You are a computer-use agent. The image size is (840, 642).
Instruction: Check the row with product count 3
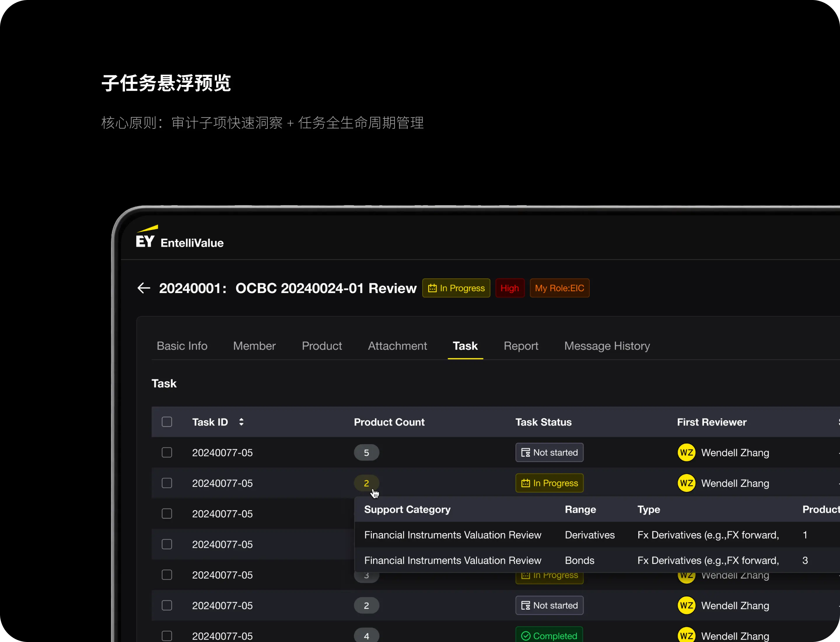pos(167,575)
